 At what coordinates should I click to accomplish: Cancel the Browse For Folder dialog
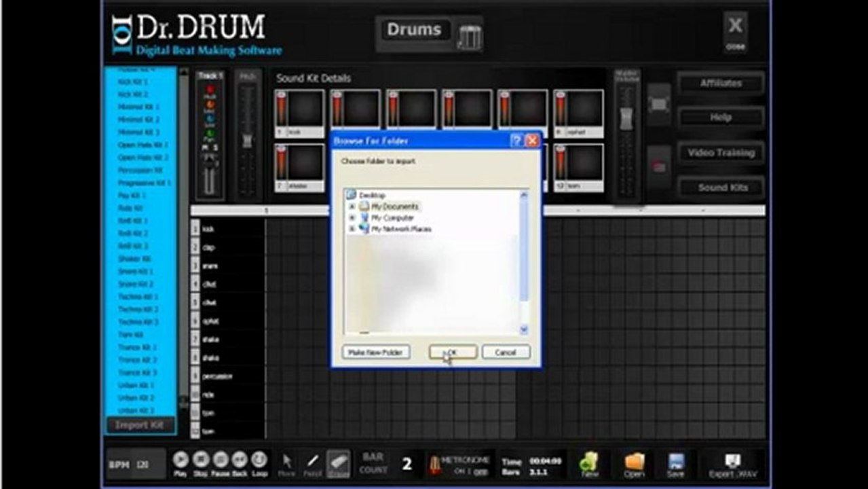coord(506,352)
